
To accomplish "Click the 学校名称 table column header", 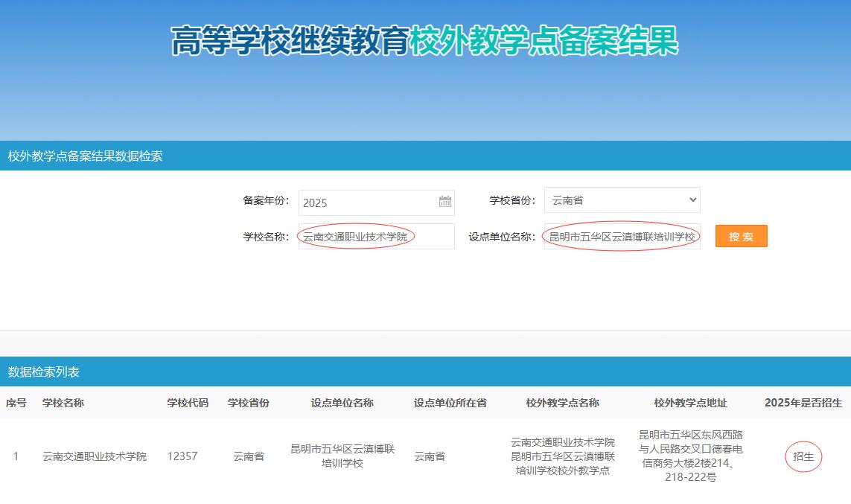I will coord(63,403).
